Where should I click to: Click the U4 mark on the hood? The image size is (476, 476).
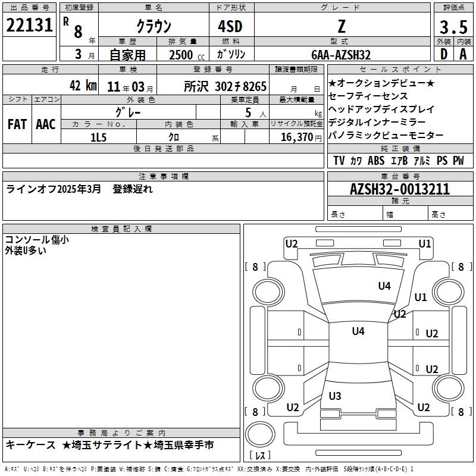tap(384, 286)
